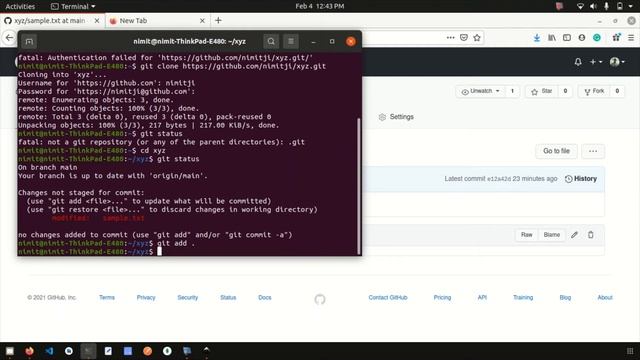Click microphone indicator in top bar
This screenshot has width=640, height=360.
tap(607, 6)
